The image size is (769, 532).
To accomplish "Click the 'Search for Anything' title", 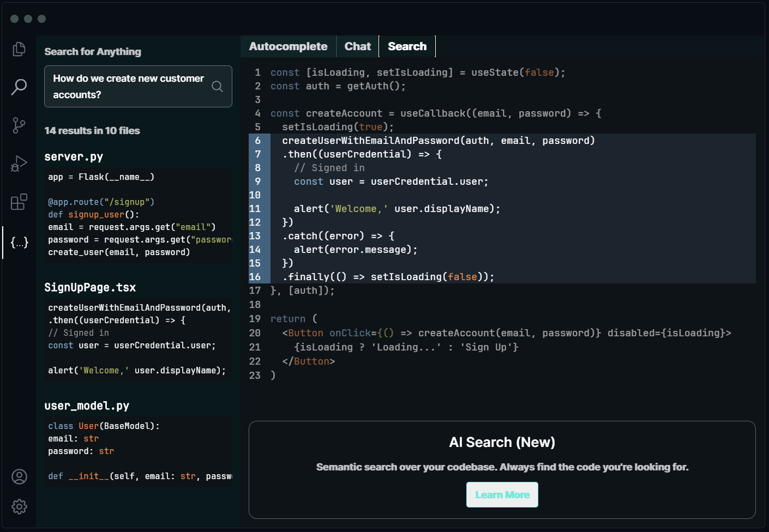I will pos(93,51).
